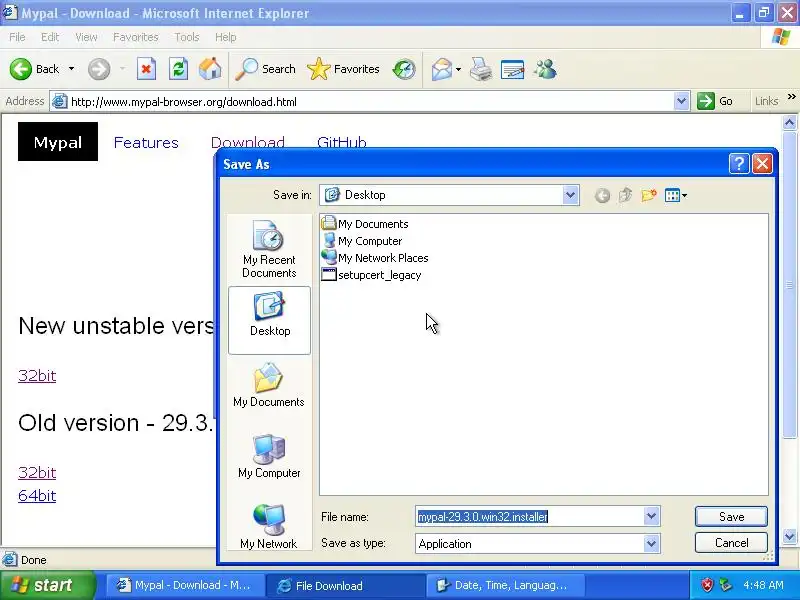
Task: Open the Favorites star in IE toolbar
Action: (318, 69)
